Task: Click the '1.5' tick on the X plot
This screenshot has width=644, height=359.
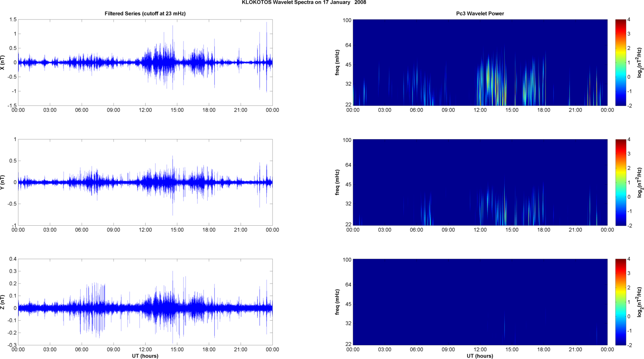Action: [x=13, y=20]
